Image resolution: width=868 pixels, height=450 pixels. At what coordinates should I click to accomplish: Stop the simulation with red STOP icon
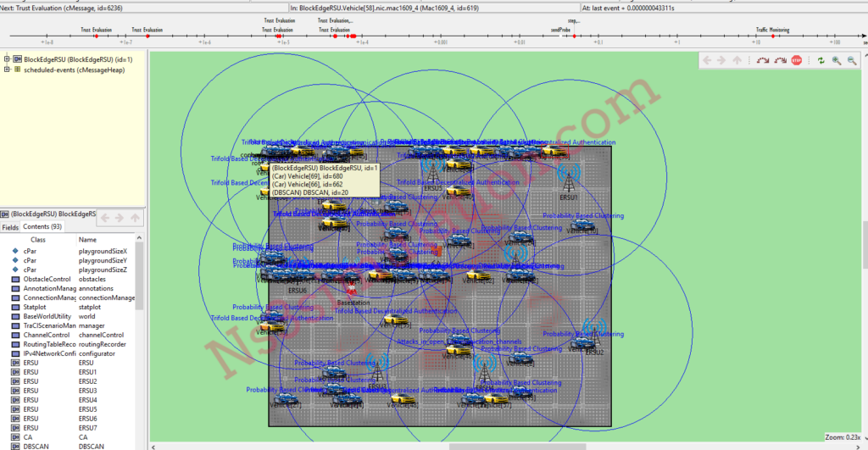(x=797, y=60)
